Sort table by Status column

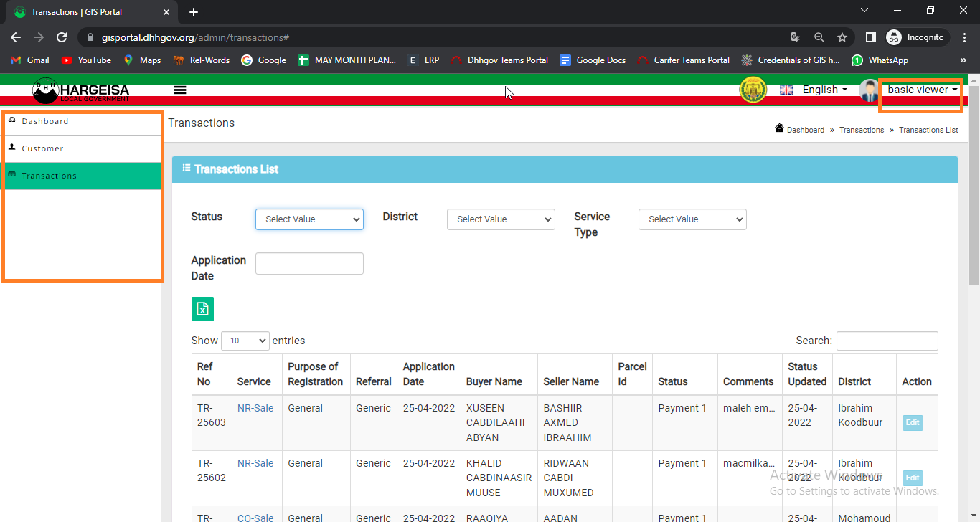[684, 374]
